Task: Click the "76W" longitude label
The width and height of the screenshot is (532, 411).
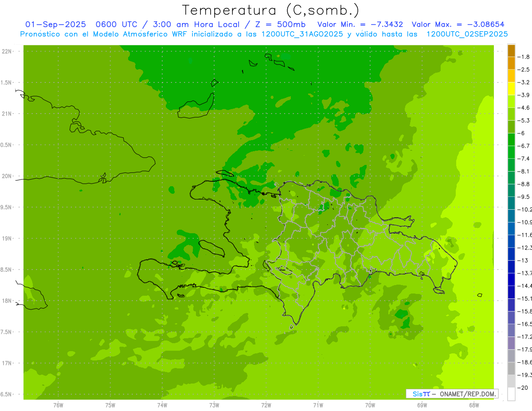Action: point(58,405)
